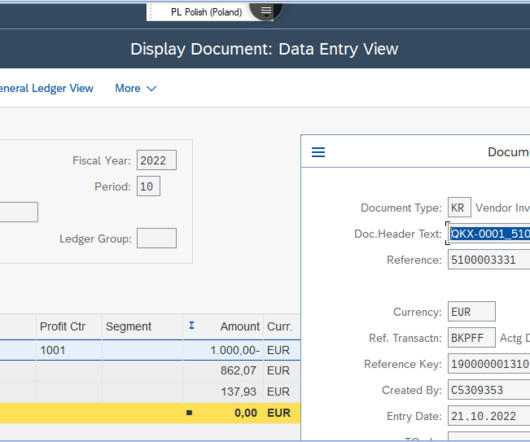Select the amount cell 137,93
The width and height of the screenshot is (530, 442).
tap(223, 392)
